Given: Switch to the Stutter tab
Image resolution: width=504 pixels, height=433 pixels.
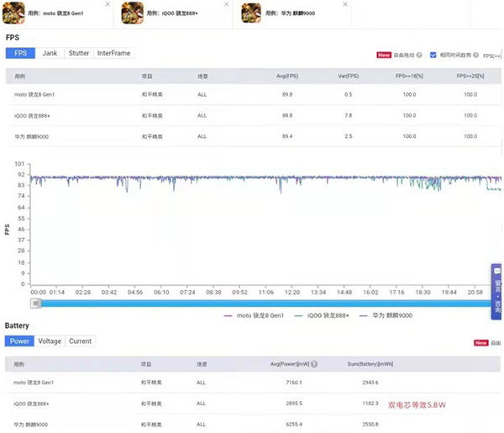Looking at the screenshot, I should tap(78, 53).
